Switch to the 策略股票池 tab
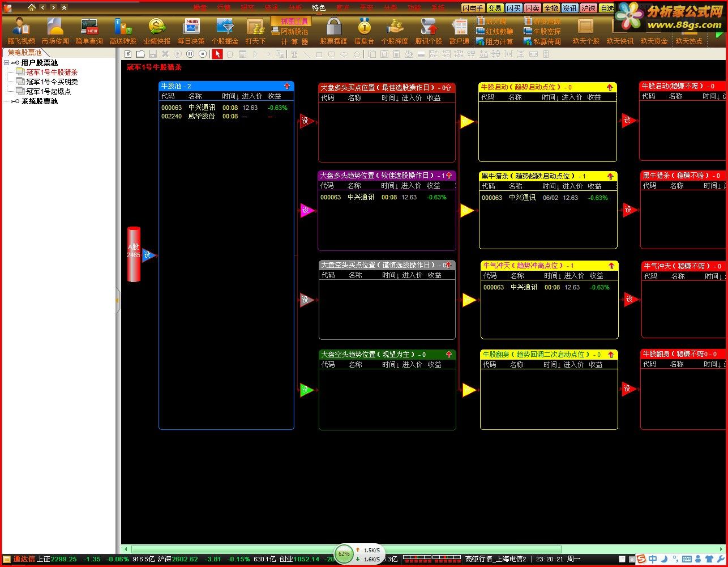Screen dimensions: 728x567 (x=24, y=53)
